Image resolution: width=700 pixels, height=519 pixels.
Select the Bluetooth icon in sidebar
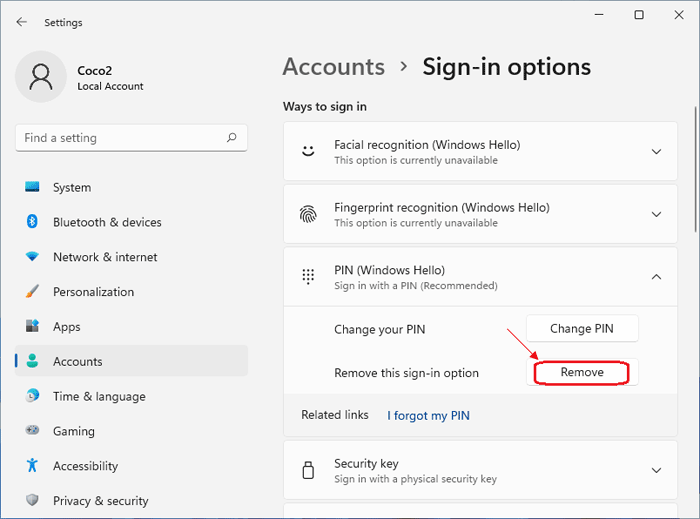(32, 222)
